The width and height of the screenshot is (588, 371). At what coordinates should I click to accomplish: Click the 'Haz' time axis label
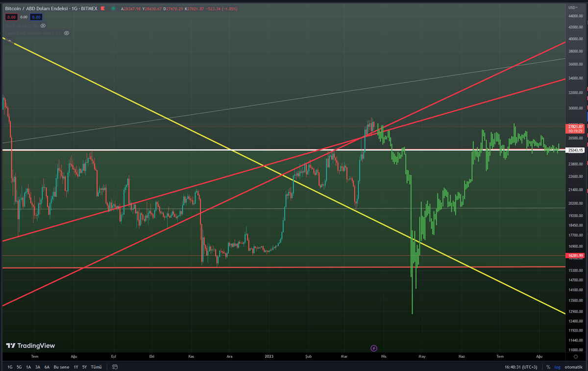coord(461,357)
